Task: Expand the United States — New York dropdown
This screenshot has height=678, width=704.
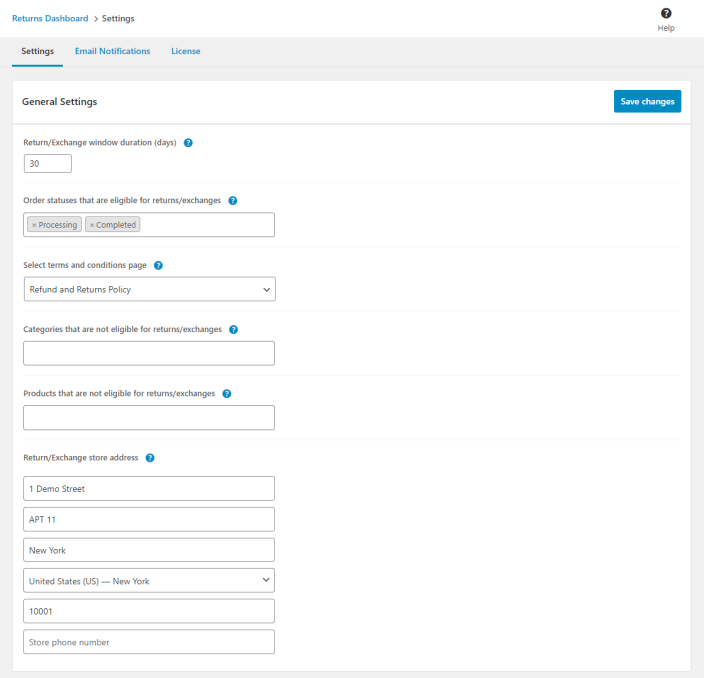Action: click(x=149, y=581)
